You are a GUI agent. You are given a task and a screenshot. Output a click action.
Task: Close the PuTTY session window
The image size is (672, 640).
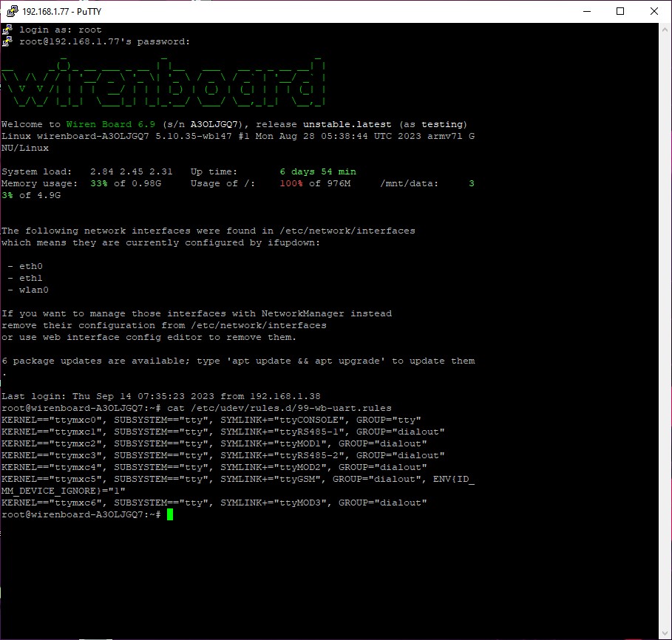(654, 11)
